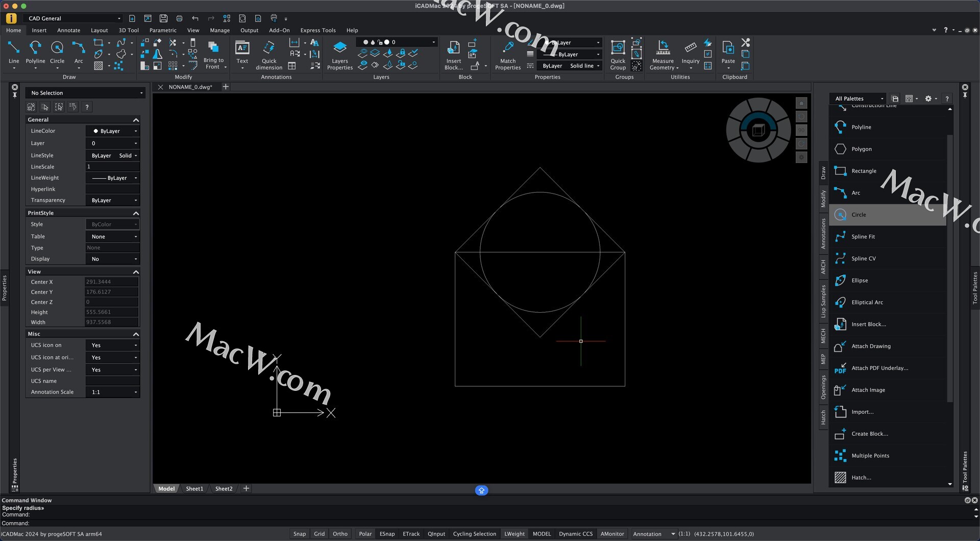Open Measure Geometry tool
Image resolution: width=980 pixels, height=541 pixels.
click(663, 55)
